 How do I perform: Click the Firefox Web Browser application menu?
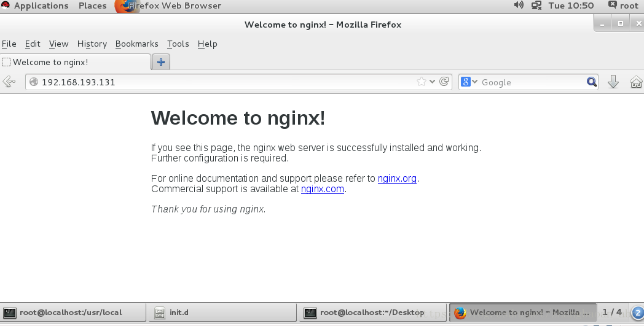pyautogui.click(x=168, y=6)
